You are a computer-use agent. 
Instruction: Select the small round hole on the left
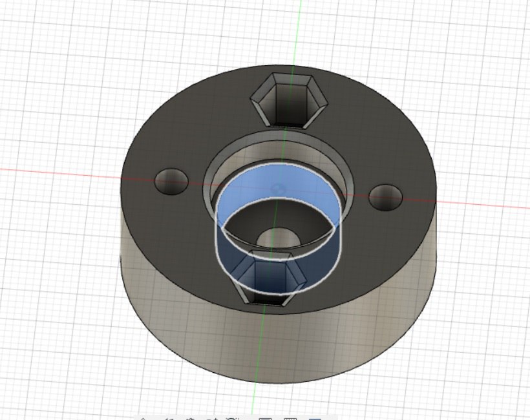171,182
